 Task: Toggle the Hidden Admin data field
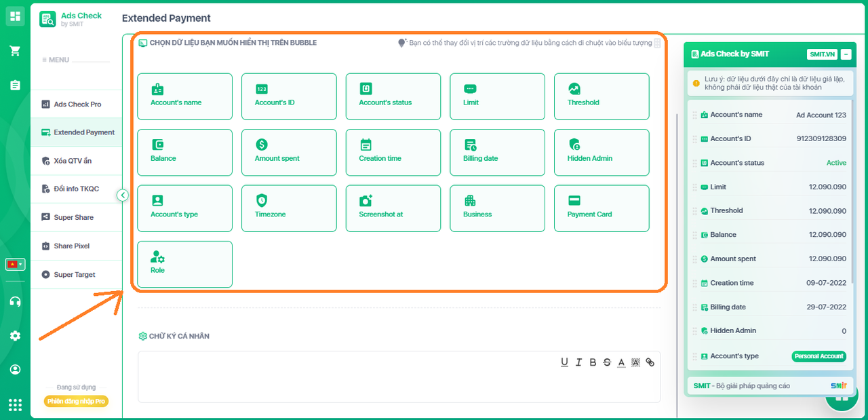tap(601, 152)
